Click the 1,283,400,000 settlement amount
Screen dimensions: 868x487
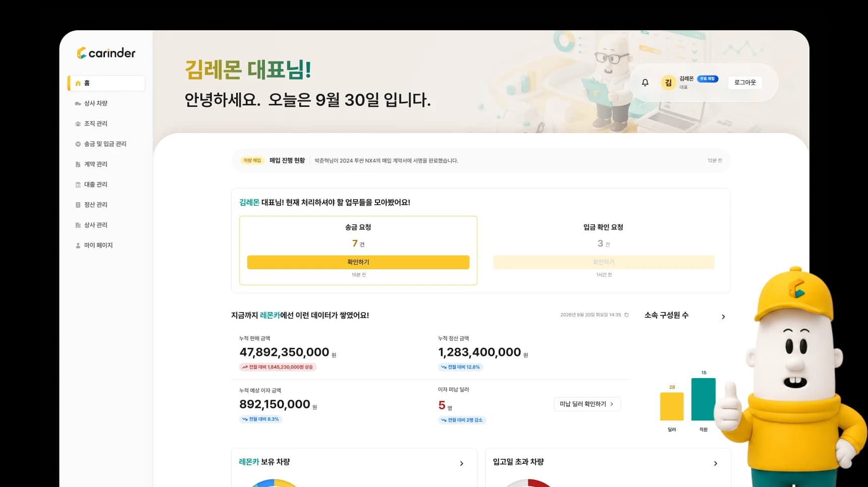pos(479,352)
